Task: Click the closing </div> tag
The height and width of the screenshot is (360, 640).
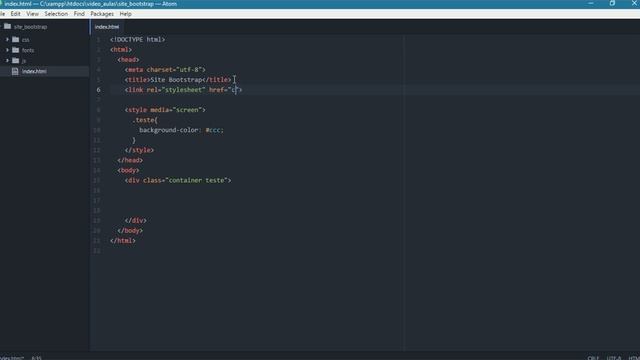Action: pyautogui.click(x=136, y=220)
